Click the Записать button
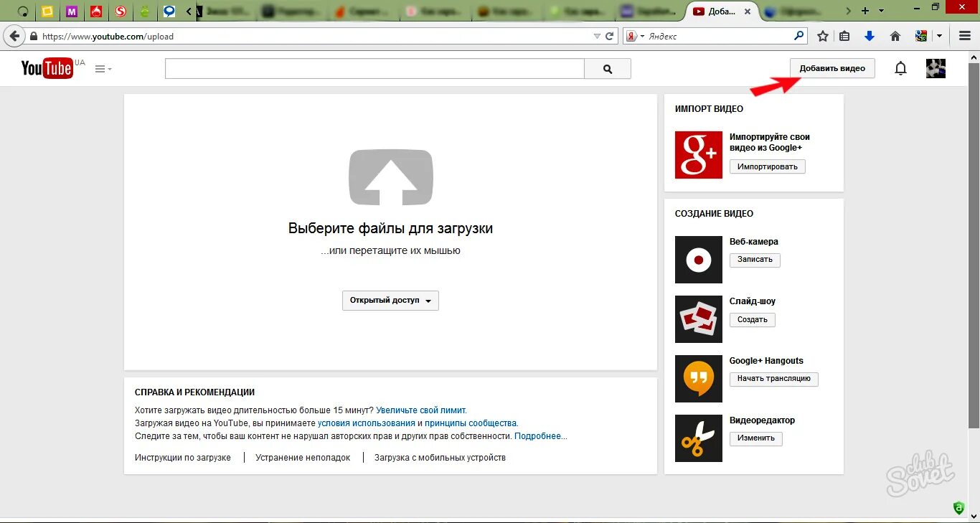This screenshot has width=980, height=523. coord(755,260)
